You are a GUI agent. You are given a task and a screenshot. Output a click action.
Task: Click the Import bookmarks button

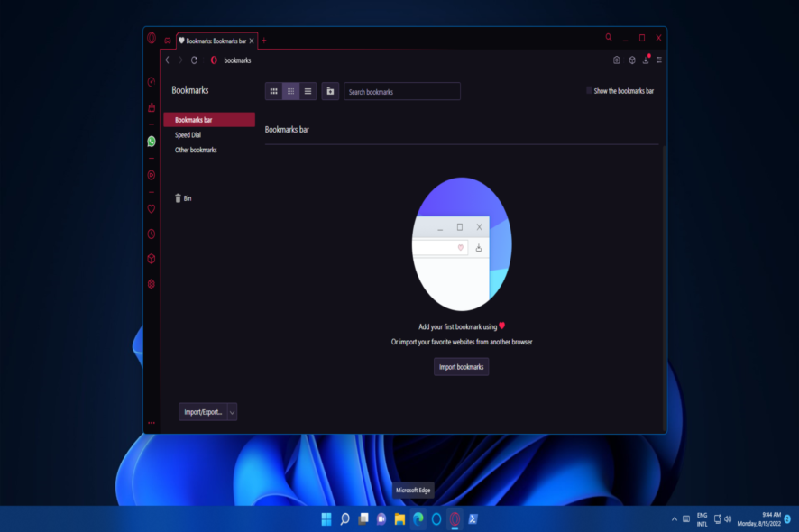(461, 366)
